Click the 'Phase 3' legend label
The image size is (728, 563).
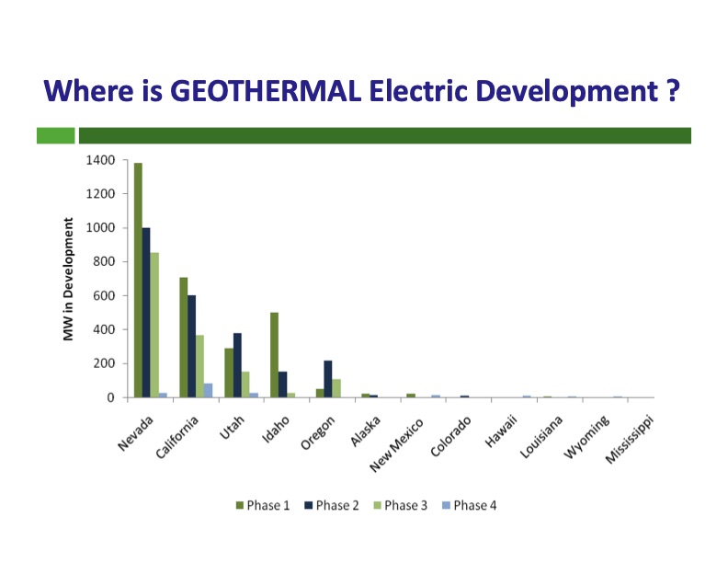coord(405,505)
